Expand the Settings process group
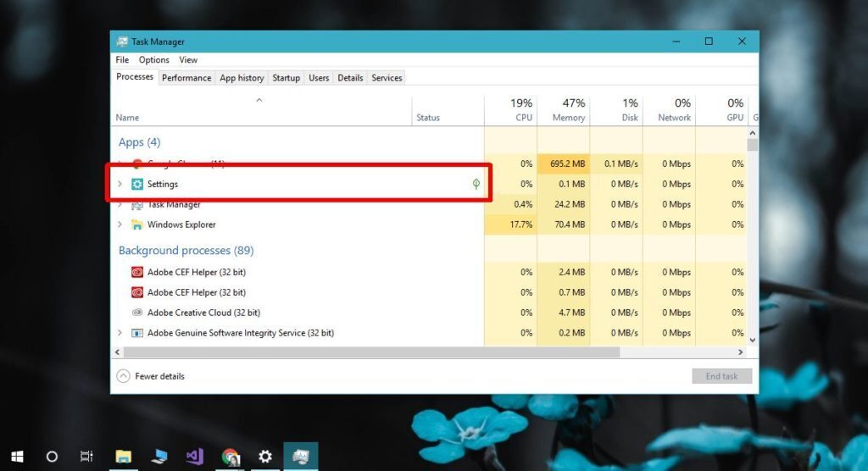The height and width of the screenshot is (471, 868). point(120,184)
